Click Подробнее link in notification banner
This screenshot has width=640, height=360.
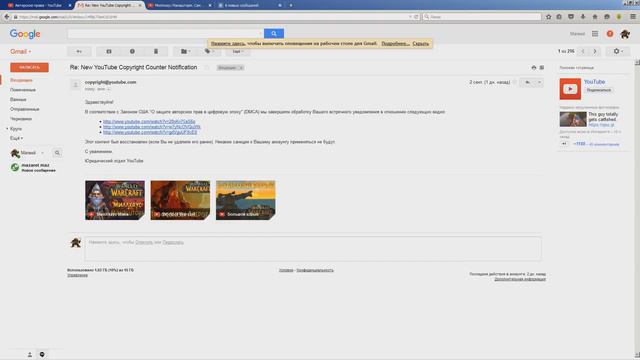[395, 43]
